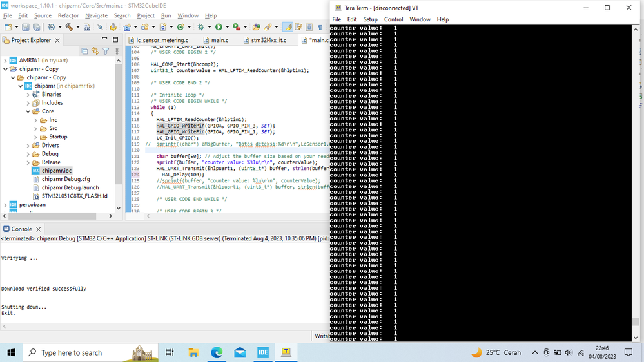Expand the percobaan project
This screenshot has height=362, width=644.
(5, 204)
